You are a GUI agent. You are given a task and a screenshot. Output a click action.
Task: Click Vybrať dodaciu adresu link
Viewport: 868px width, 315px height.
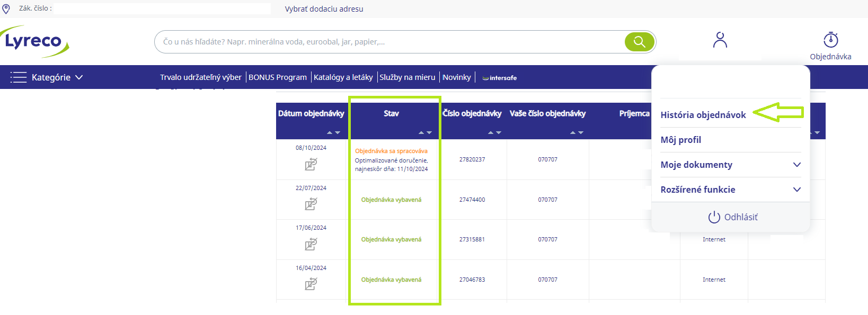(x=324, y=9)
